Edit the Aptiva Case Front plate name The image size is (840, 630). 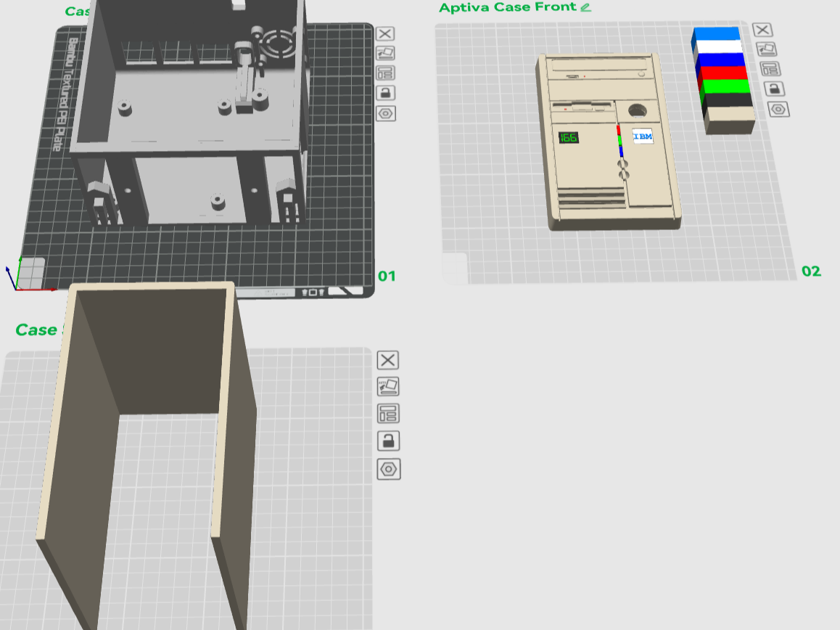click(585, 7)
